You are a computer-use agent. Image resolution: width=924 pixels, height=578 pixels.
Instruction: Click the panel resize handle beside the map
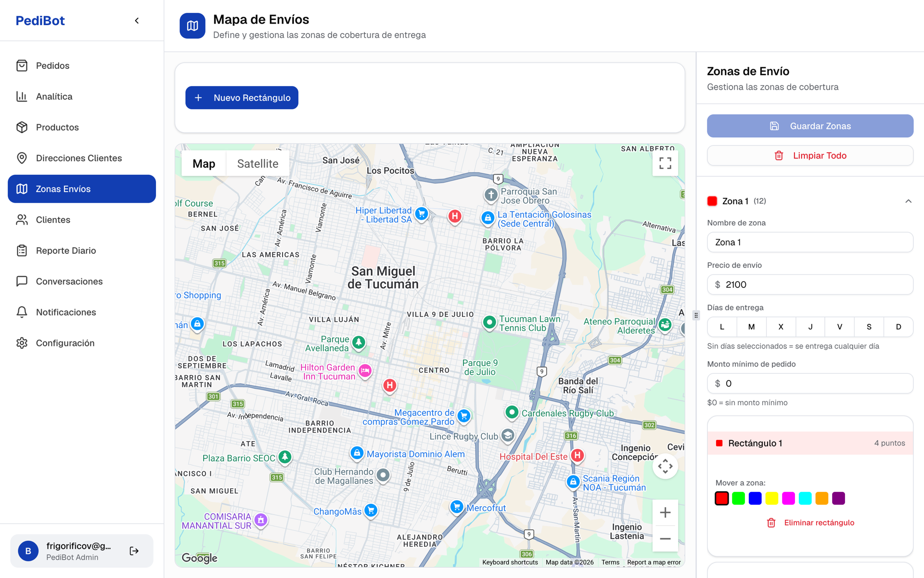[x=696, y=315]
